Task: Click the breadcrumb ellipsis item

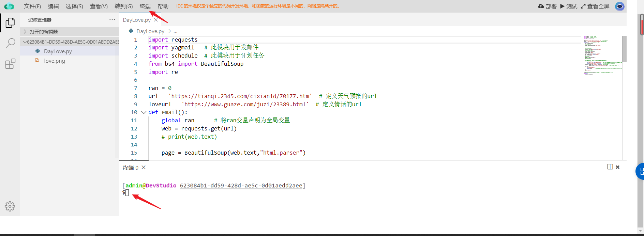Action: pos(175,31)
